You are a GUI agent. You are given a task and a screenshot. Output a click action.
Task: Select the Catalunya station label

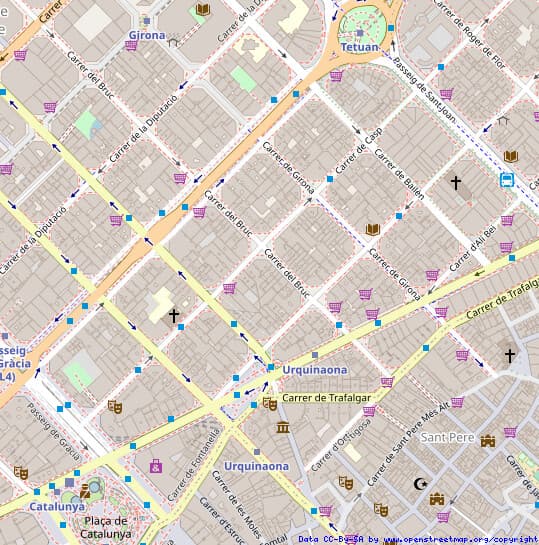57,507
